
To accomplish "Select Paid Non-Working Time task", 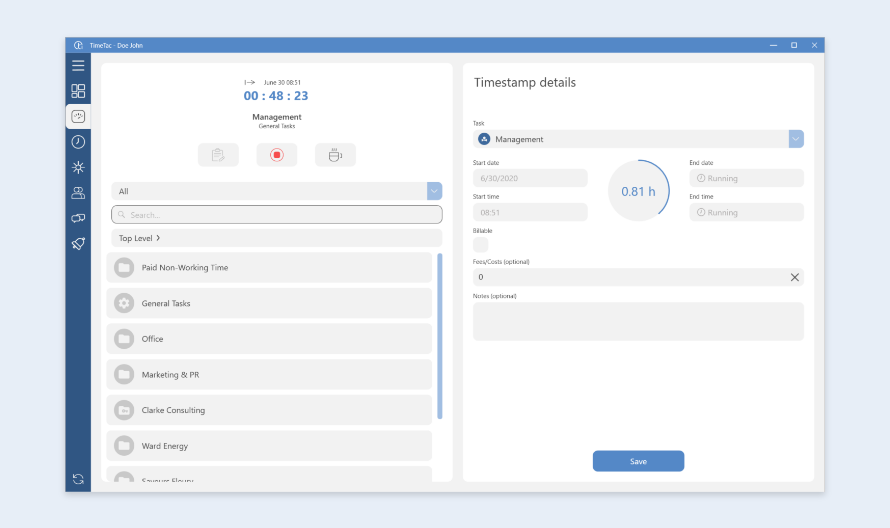I will 269,267.
